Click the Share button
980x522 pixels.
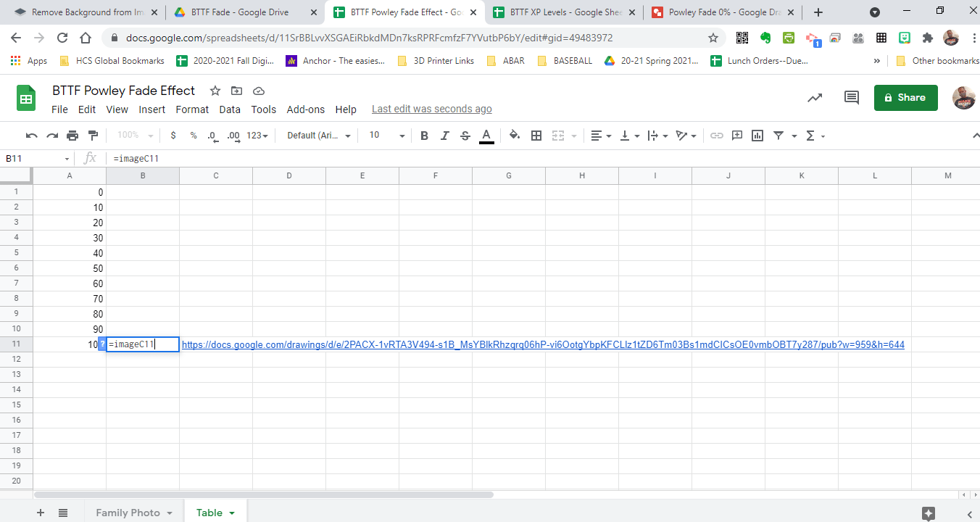905,97
